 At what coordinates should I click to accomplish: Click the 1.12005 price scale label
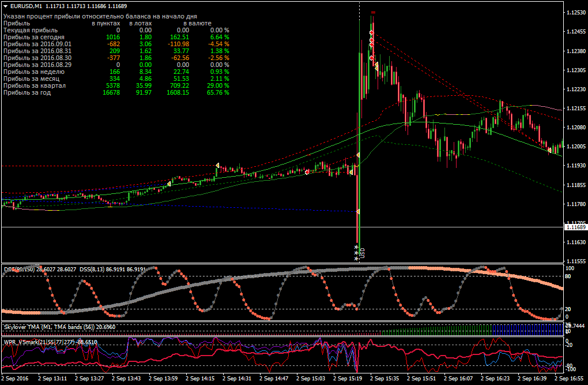576,147
